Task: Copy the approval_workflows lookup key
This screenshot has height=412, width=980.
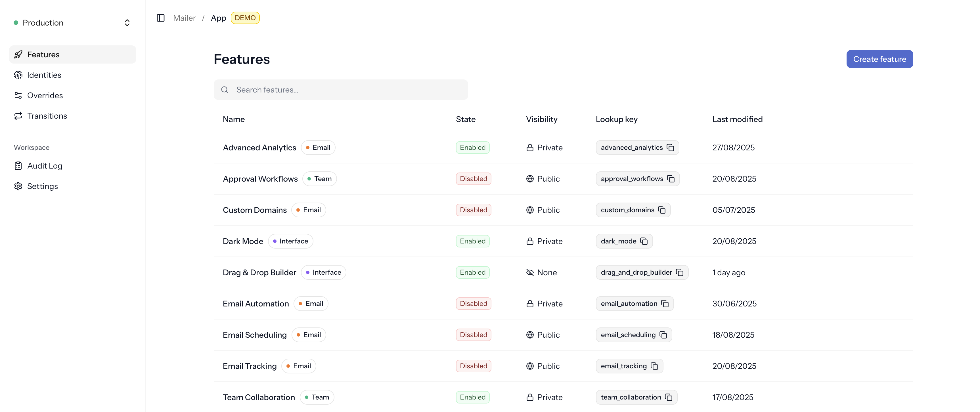Action: point(671,179)
